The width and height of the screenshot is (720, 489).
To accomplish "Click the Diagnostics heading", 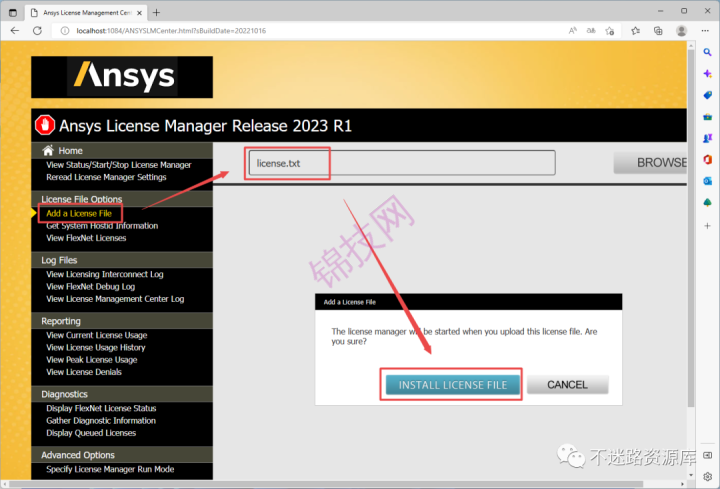I will click(64, 394).
